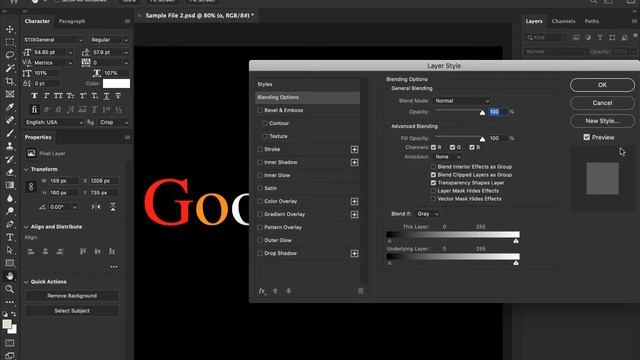Enable the Outer Glow checkbox
The image size is (640, 360).
coord(260,240)
